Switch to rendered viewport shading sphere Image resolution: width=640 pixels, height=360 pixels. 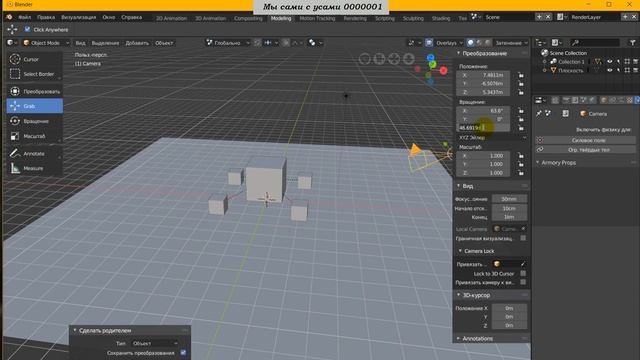pos(487,42)
